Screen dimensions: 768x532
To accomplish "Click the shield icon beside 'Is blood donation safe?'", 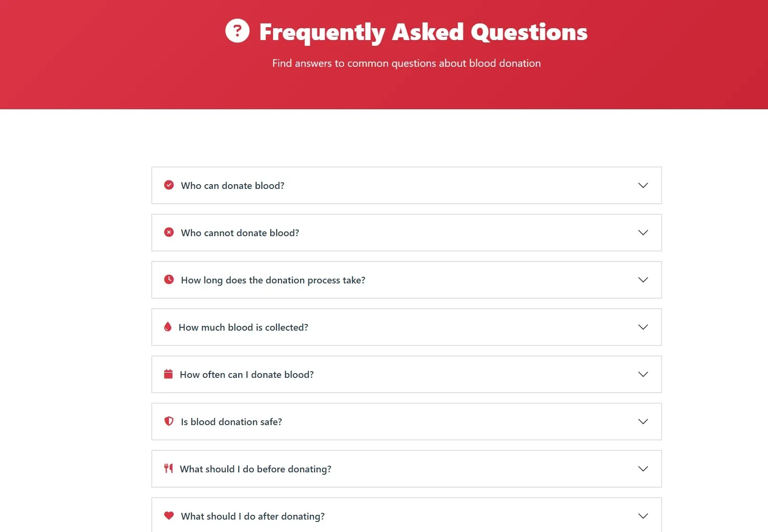I will (x=169, y=421).
